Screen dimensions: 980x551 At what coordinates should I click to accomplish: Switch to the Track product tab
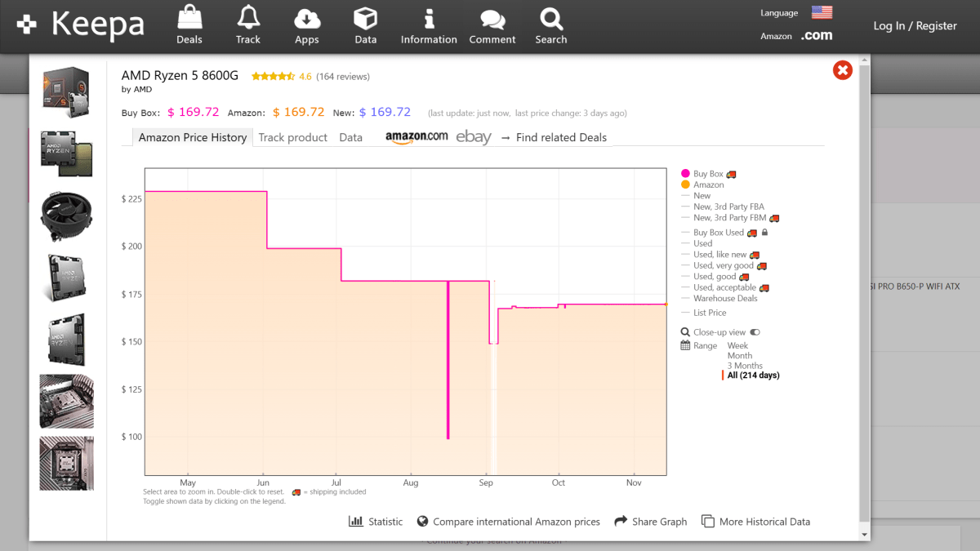coord(292,137)
